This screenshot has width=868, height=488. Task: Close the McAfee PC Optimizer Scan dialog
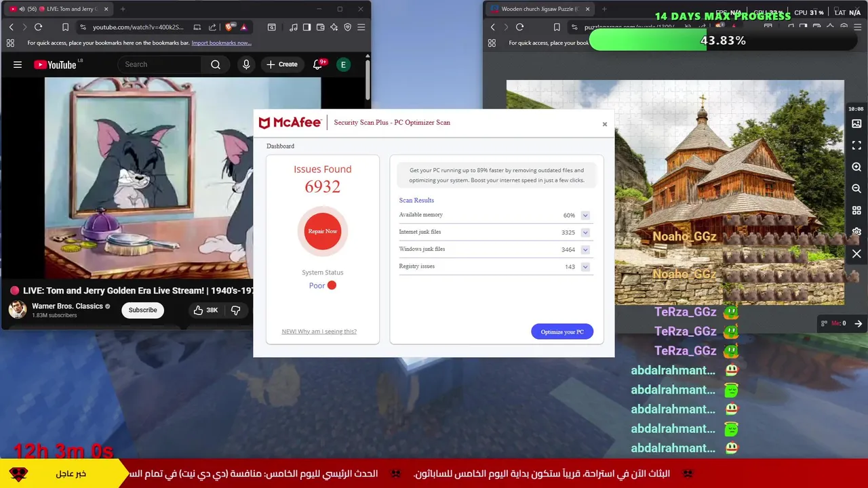pos(605,124)
